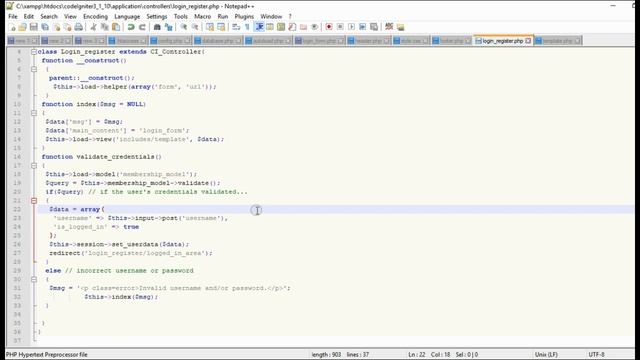
Task: Click the Record Macro red dot
Action: click(329, 27)
